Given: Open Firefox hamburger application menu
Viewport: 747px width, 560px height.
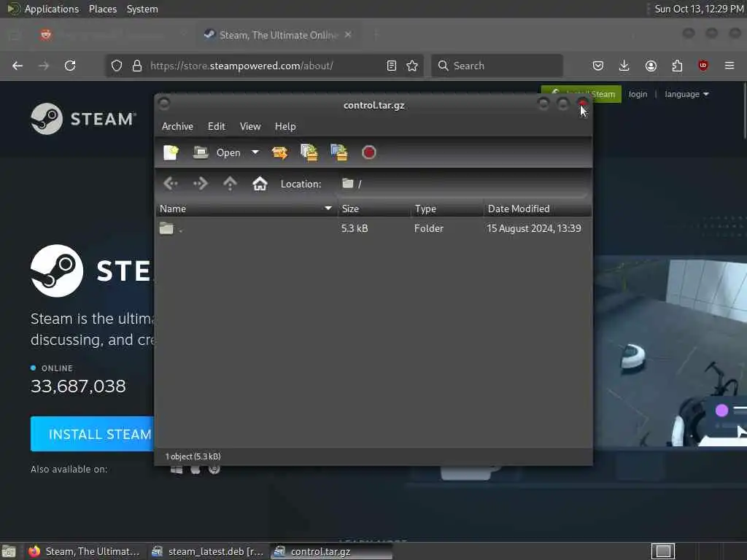Looking at the screenshot, I should click(x=729, y=66).
